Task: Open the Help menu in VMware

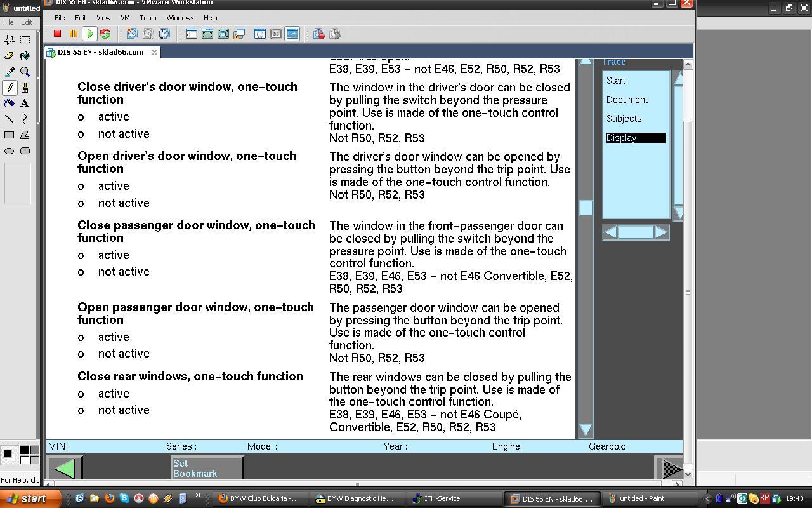Action: coord(210,18)
